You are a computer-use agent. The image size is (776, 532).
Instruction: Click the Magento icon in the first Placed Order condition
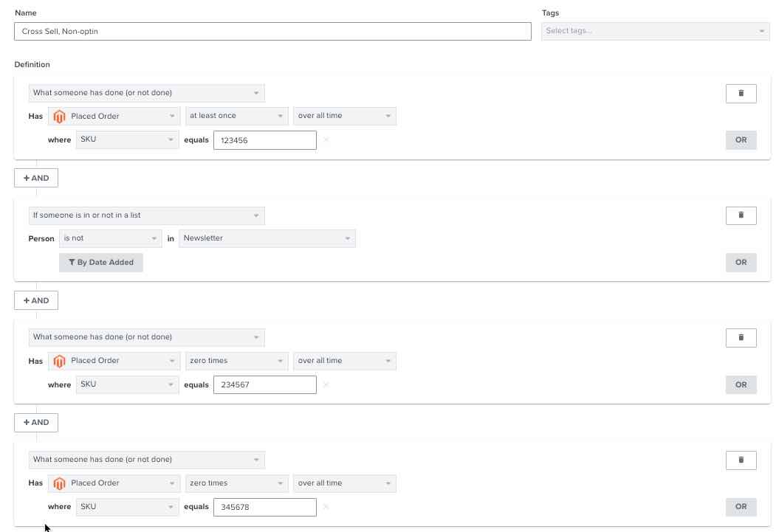point(60,116)
